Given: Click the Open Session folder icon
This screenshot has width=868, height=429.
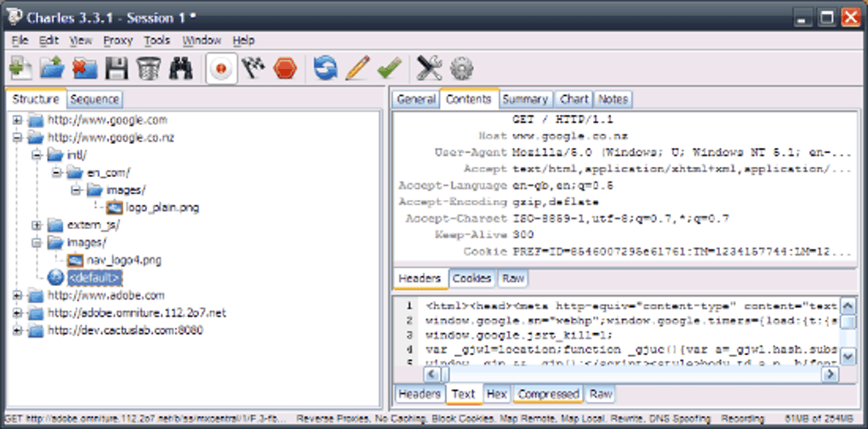Looking at the screenshot, I should [53, 69].
